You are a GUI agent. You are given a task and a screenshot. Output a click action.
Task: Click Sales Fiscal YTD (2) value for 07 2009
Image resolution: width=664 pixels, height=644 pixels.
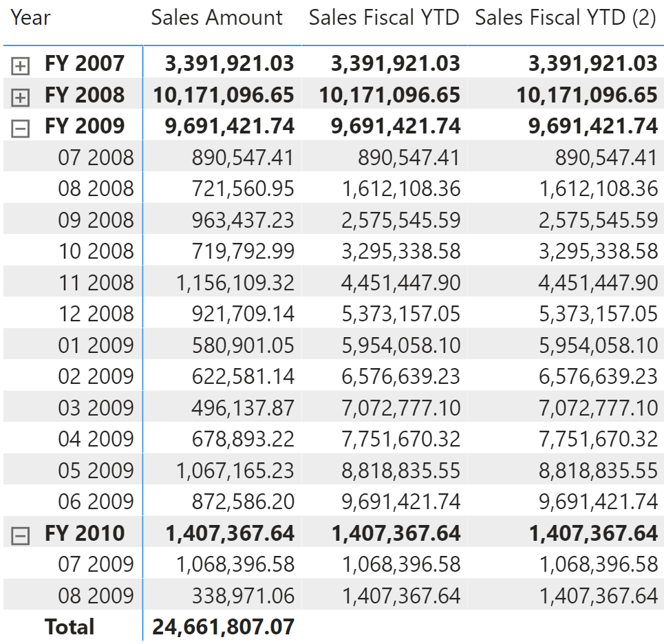tap(599, 564)
